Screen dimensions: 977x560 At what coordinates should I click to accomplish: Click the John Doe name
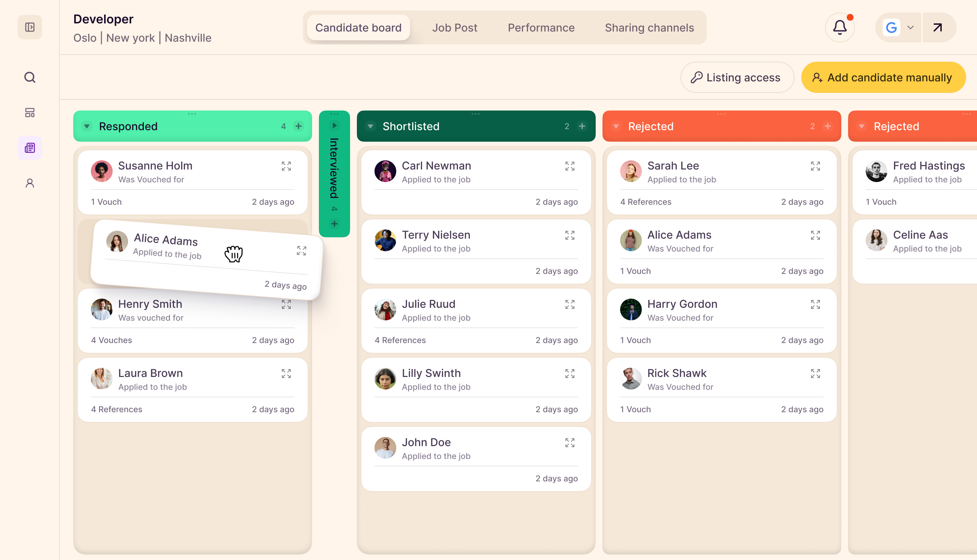pos(426,442)
